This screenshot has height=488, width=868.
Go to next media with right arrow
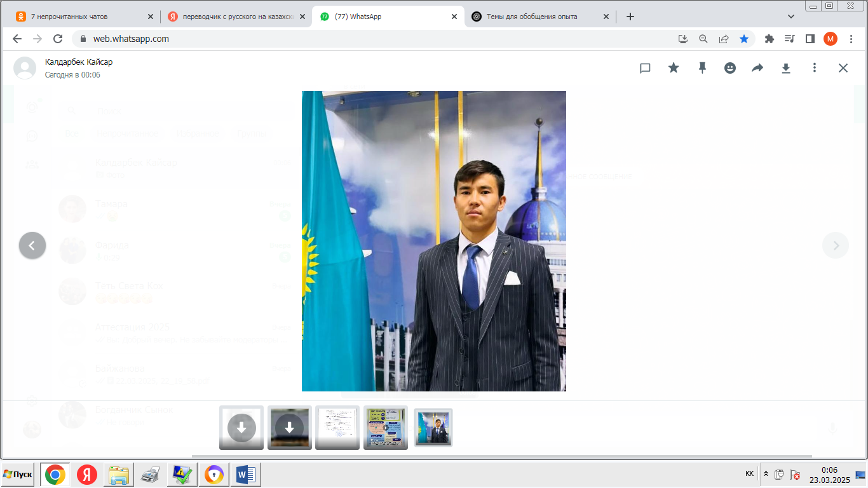pos(836,245)
